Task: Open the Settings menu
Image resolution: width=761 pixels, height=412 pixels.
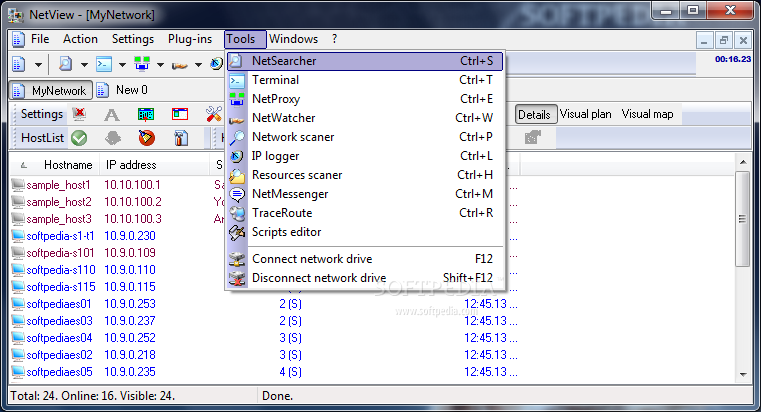Action: pyautogui.click(x=132, y=39)
